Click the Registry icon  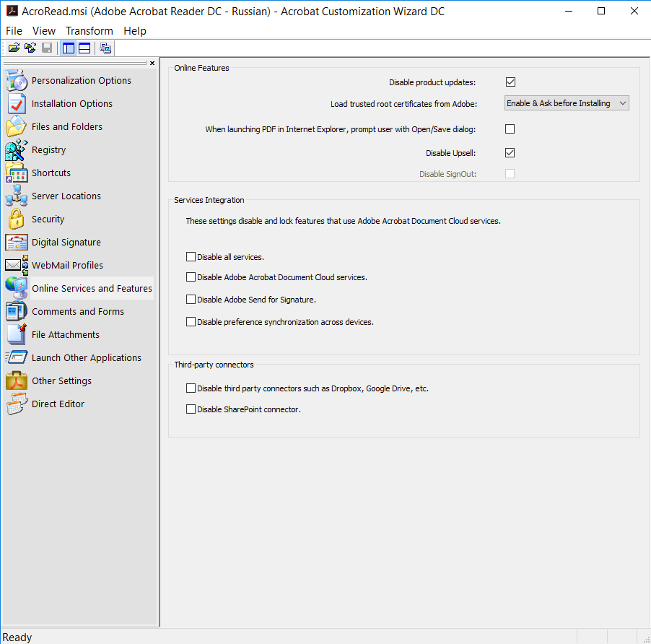point(17,150)
